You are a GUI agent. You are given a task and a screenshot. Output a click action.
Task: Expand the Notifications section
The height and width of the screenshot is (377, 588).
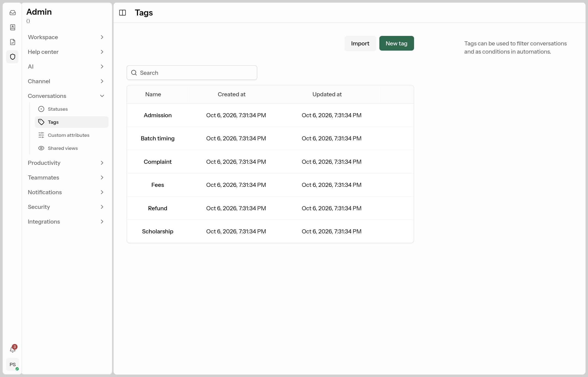(x=66, y=192)
